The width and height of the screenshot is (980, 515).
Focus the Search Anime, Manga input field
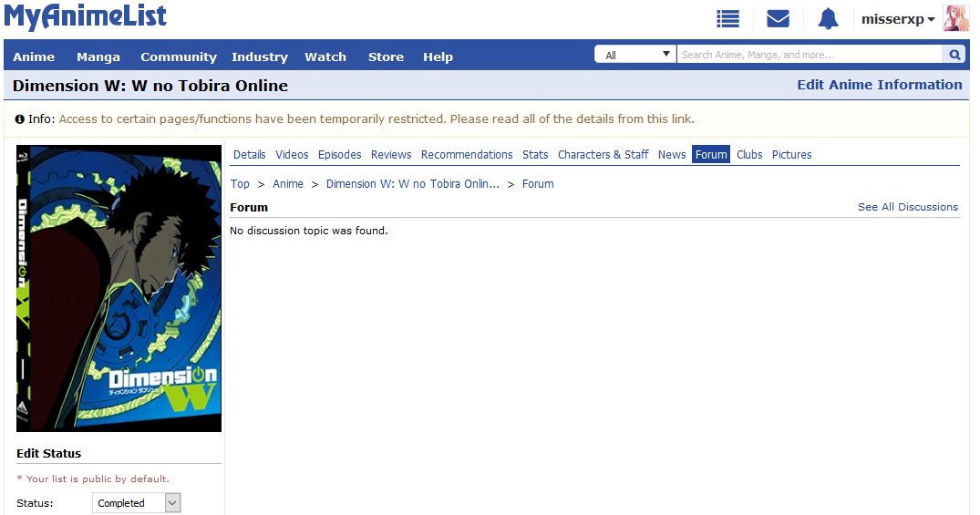point(810,55)
